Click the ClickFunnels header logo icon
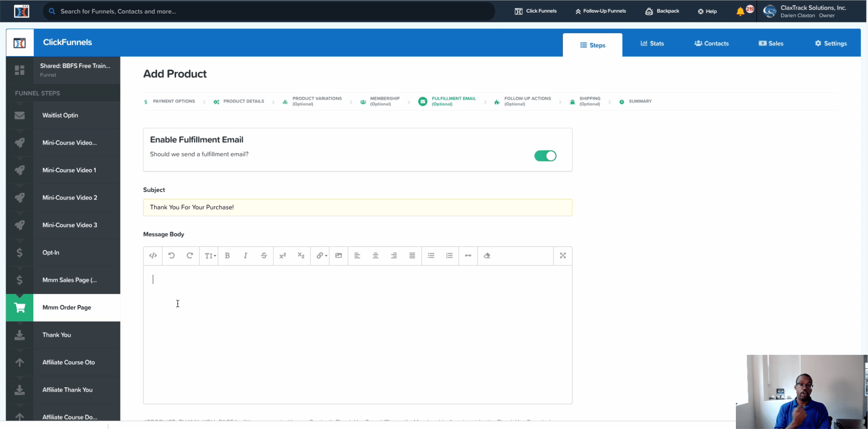Image resolution: width=868 pixels, height=429 pixels. 20,43
